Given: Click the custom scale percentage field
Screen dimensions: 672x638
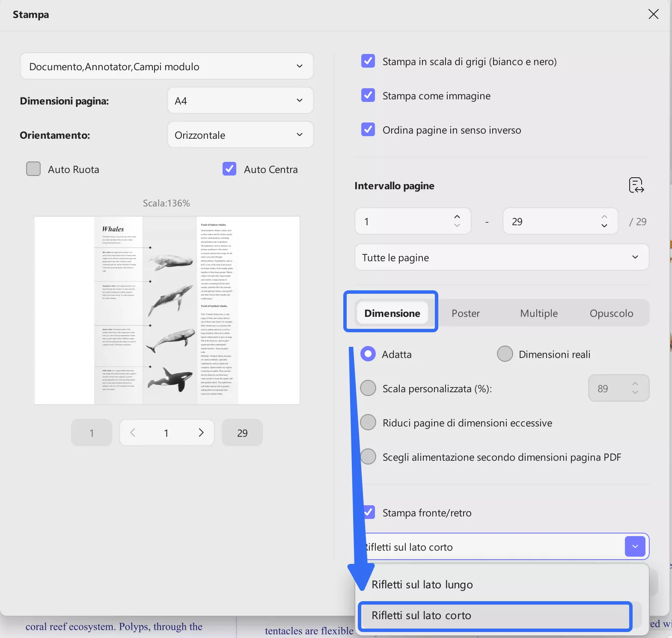Looking at the screenshot, I should pyautogui.click(x=619, y=388).
